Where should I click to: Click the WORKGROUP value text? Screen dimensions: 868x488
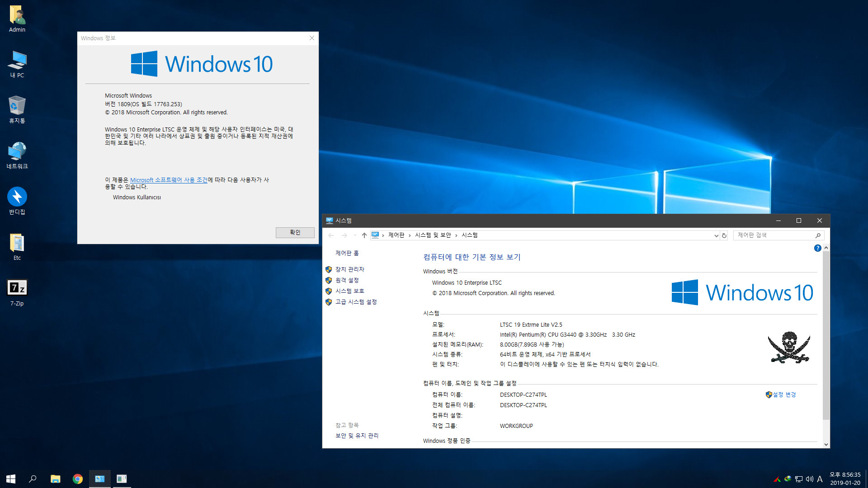click(x=516, y=426)
